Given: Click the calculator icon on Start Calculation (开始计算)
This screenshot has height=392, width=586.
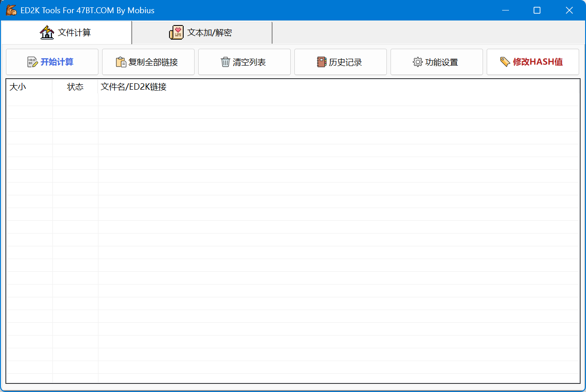Looking at the screenshot, I should coord(32,62).
